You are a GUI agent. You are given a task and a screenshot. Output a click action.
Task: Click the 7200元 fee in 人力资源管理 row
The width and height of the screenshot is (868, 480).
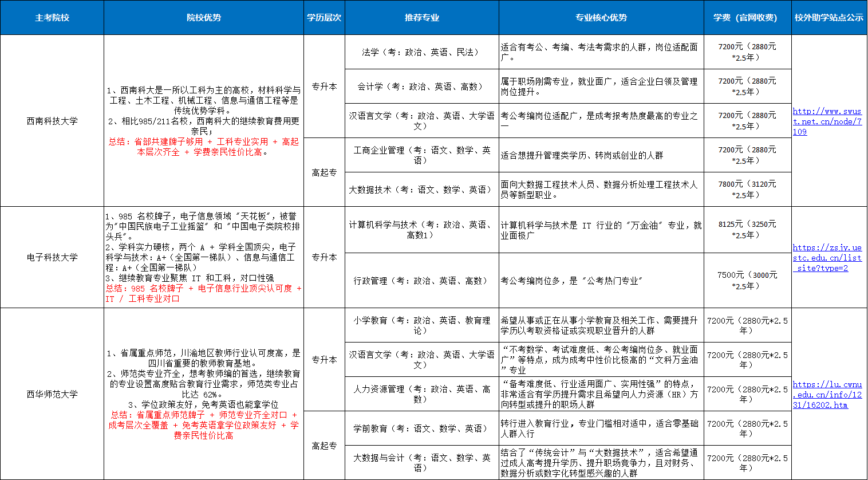(747, 394)
